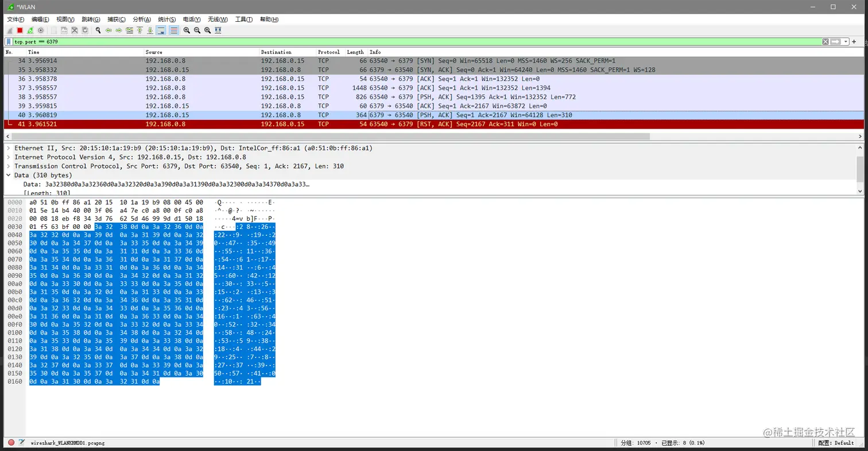This screenshot has width=868, height=451.
Task: Click the go to specific packet icon
Action: point(129,30)
